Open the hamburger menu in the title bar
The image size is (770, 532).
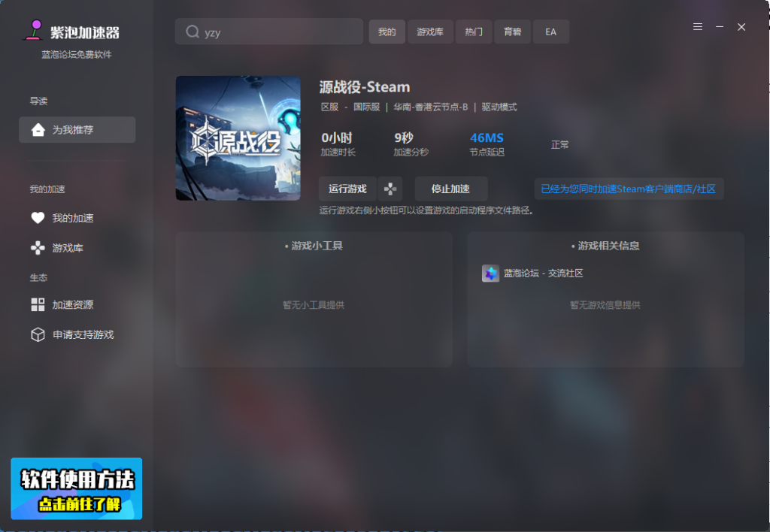click(697, 27)
